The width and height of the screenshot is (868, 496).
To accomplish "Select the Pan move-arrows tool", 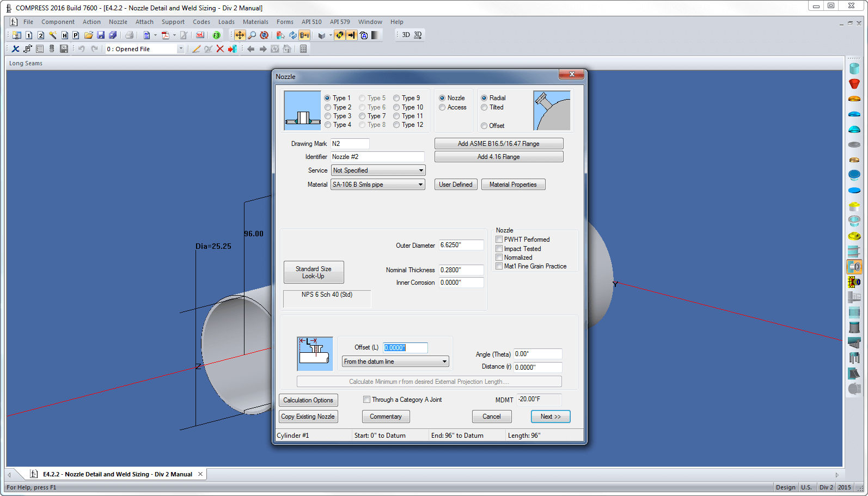I will pos(240,35).
